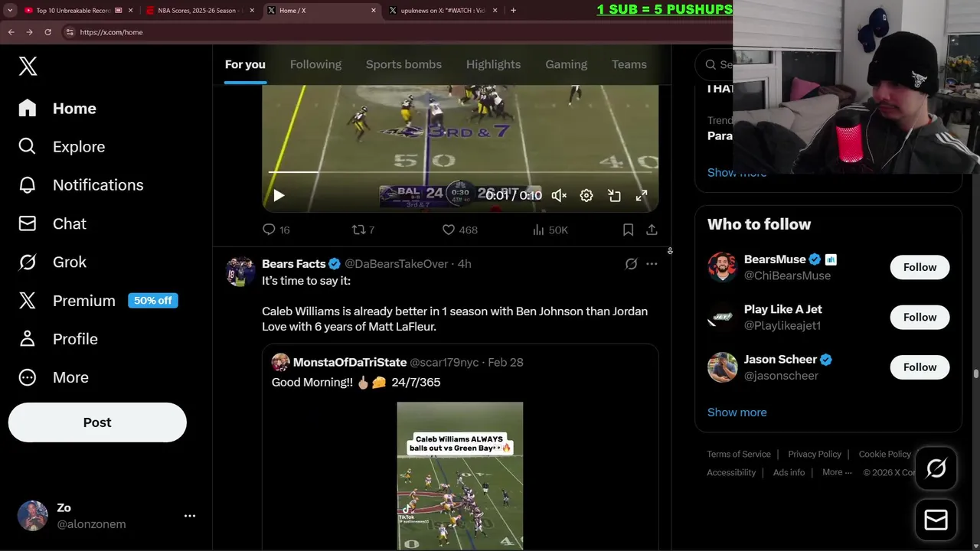Select the For you tab

pyautogui.click(x=245, y=64)
